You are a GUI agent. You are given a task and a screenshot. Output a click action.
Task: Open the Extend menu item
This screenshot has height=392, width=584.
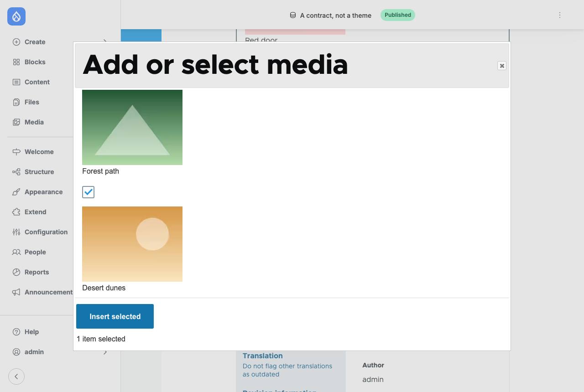coord(35,212)
